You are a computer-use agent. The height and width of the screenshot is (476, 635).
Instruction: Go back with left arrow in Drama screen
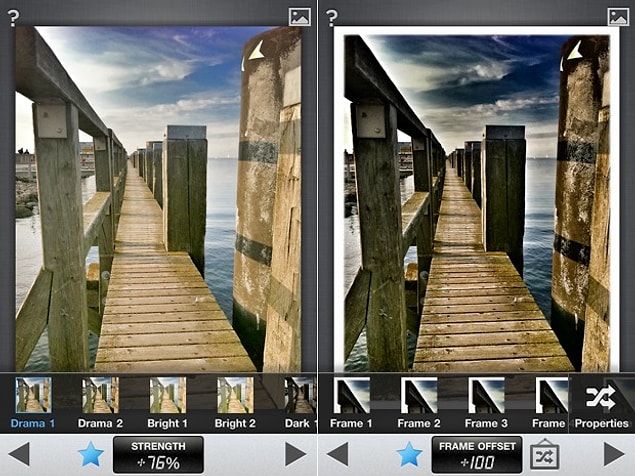coord(19,454)
